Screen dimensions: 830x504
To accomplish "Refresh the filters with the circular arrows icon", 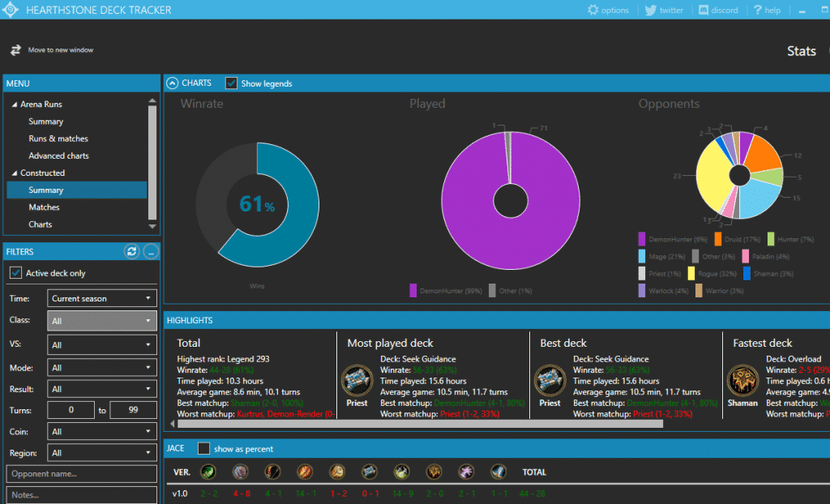I will click(131, 251).
